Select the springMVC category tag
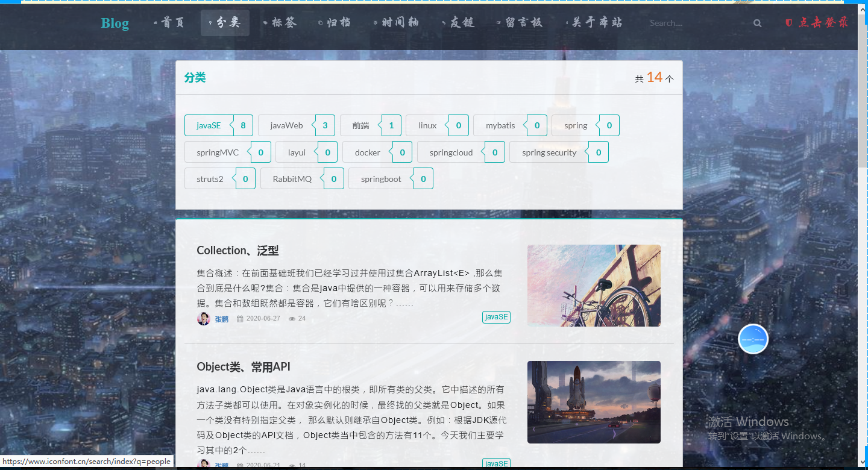 [228, 152]
